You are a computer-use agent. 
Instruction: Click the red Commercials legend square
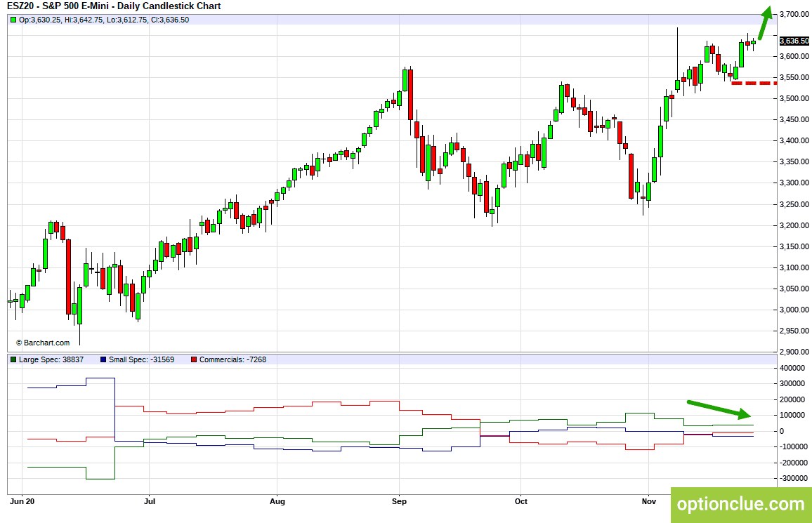point(194,359)
